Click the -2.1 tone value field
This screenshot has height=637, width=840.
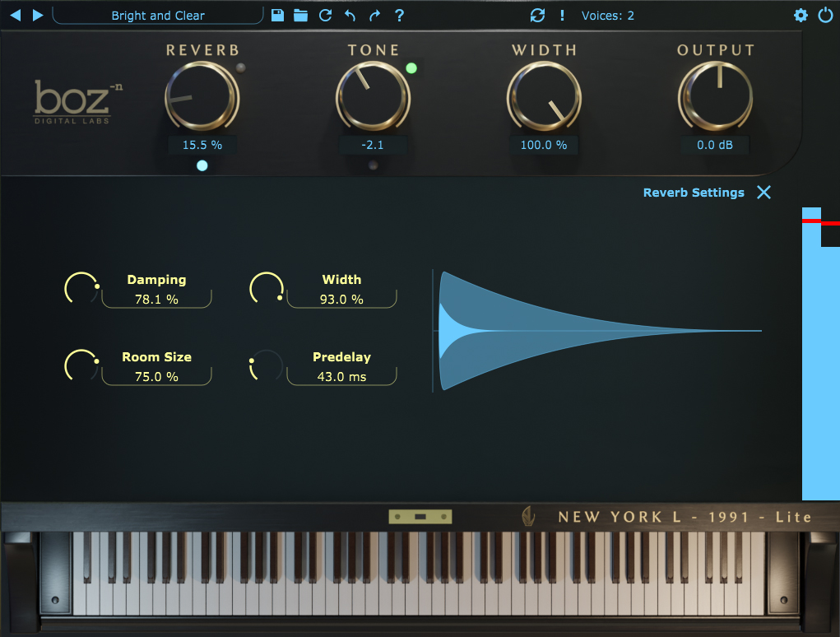click(373, 145)
